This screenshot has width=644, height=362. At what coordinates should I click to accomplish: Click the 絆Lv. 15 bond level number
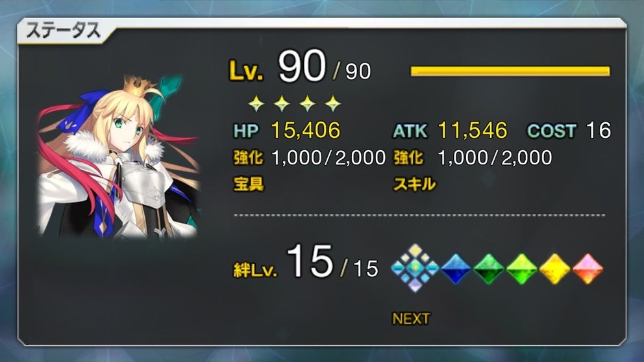click(309, 261)
